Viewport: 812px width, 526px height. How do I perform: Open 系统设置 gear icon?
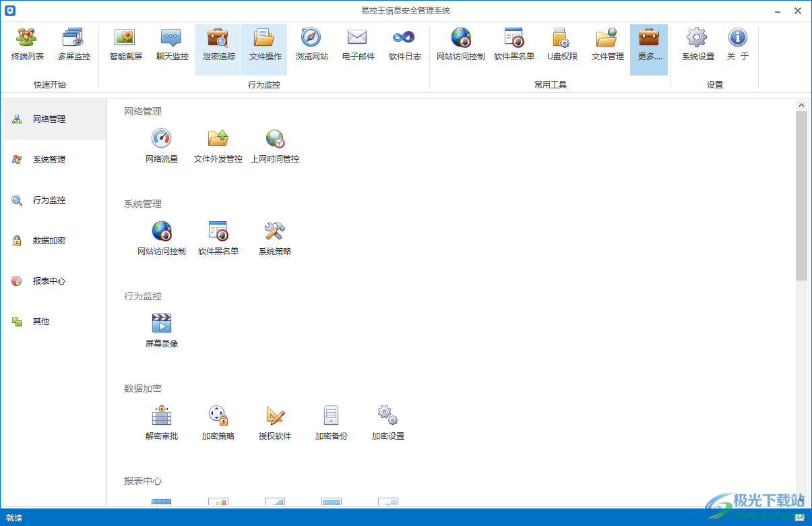pyautogui.click(x=697, y=45)
